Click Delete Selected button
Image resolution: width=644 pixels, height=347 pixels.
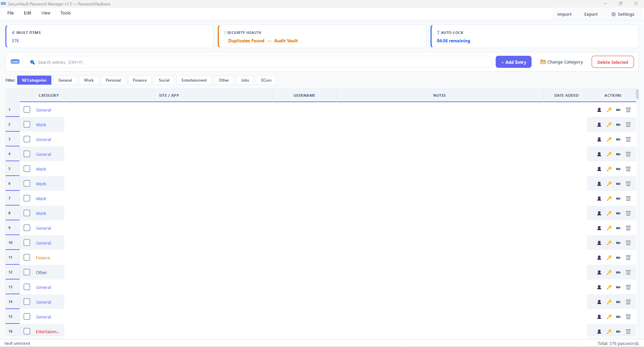click(x=612, y=62)
